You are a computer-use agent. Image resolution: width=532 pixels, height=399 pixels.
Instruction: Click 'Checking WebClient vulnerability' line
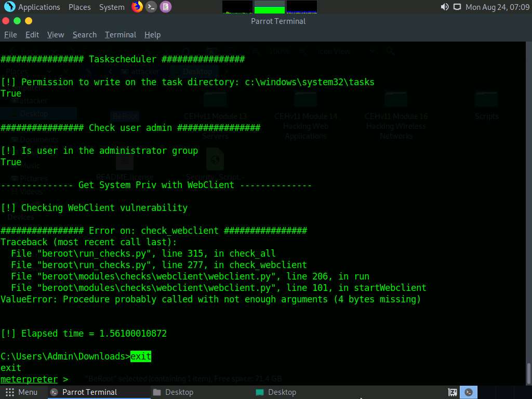tap(94, 208)
